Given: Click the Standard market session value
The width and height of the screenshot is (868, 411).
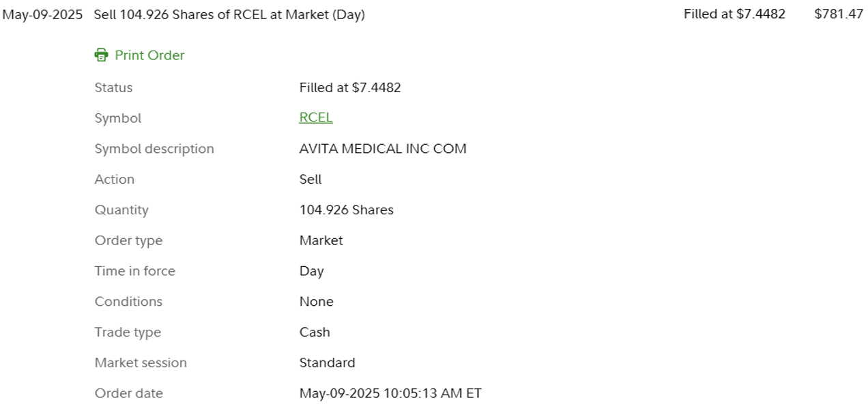Looking at the screenshot, I should coord(327,363).
